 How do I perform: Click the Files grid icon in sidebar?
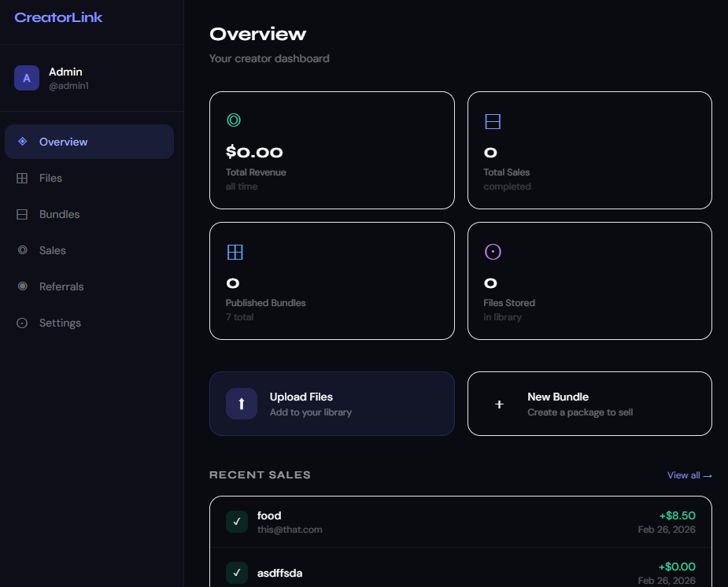click(22, 178)
